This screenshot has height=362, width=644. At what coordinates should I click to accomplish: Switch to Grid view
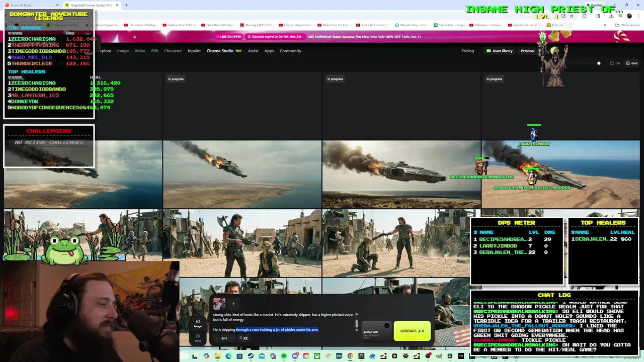(x=631, y=63)
